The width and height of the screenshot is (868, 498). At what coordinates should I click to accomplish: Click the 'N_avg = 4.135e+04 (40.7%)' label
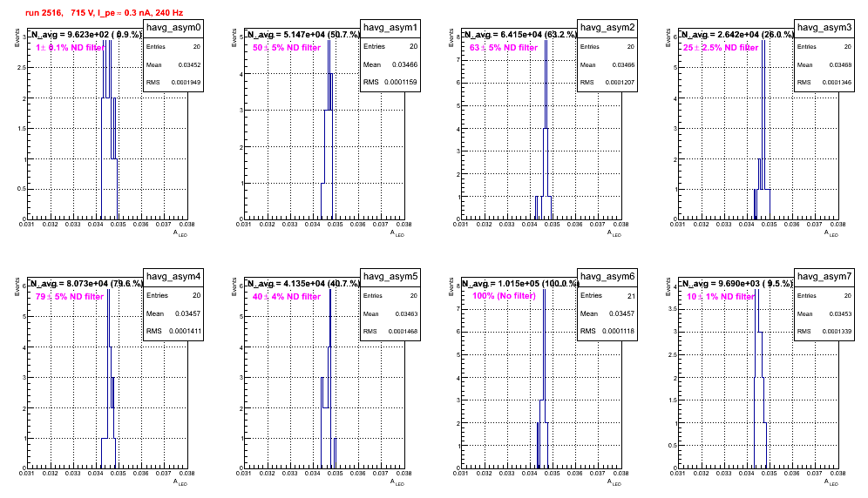pos(303,284)
